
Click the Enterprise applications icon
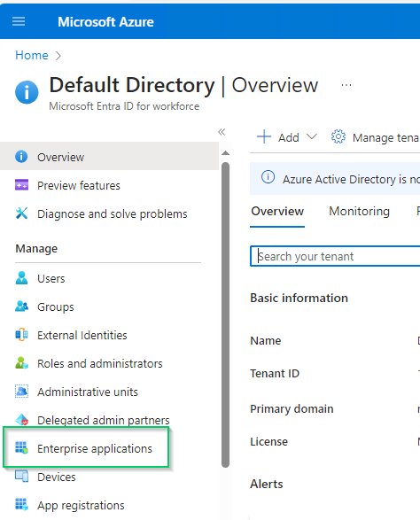pyautogui.click(x=21, y=447)
